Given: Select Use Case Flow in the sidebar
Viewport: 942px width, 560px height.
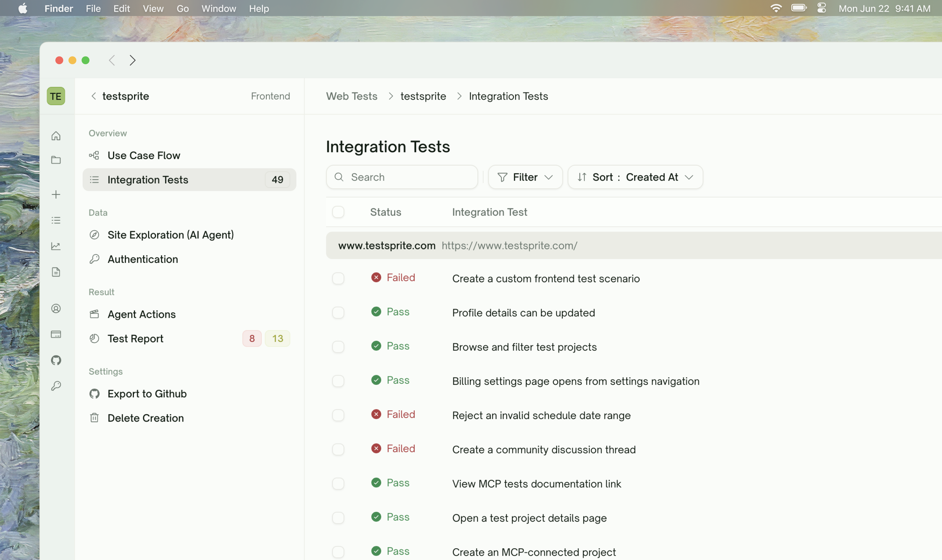Looking at the screenshot, I should (x=189, y=155).
